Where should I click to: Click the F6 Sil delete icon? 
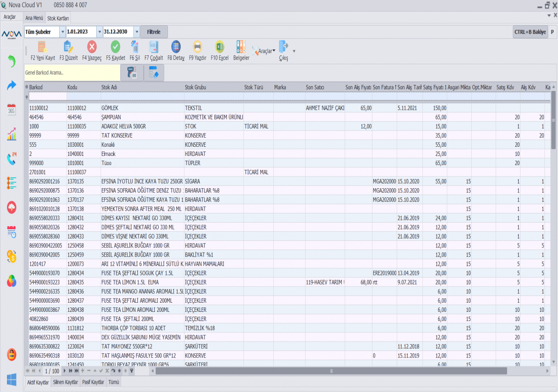pos(135,47)
